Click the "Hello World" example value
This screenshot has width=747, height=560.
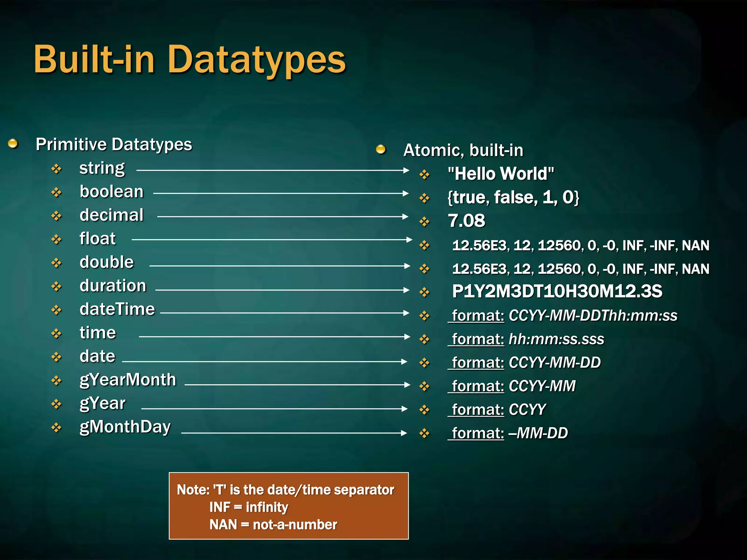501,174
